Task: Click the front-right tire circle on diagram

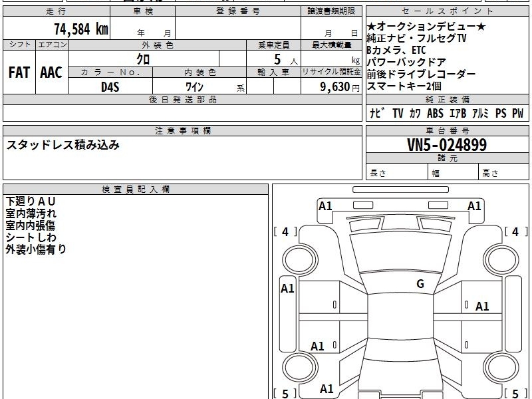Action: tap(501, 260)
